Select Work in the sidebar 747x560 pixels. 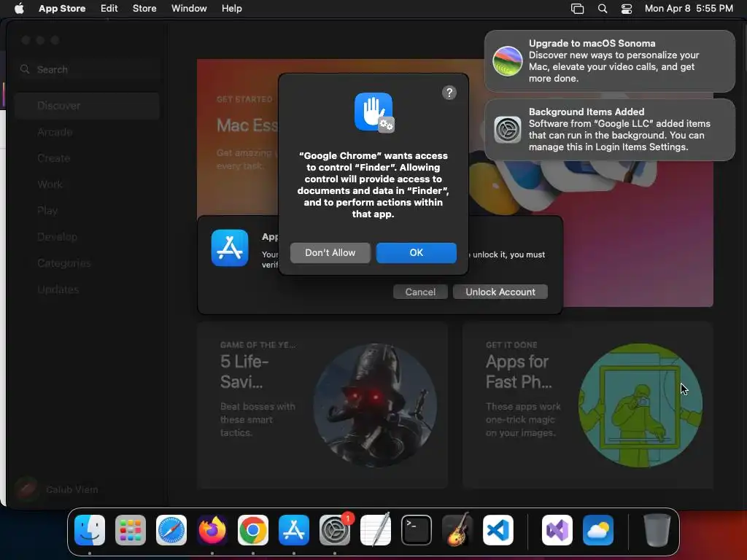(x=88, y=184)
